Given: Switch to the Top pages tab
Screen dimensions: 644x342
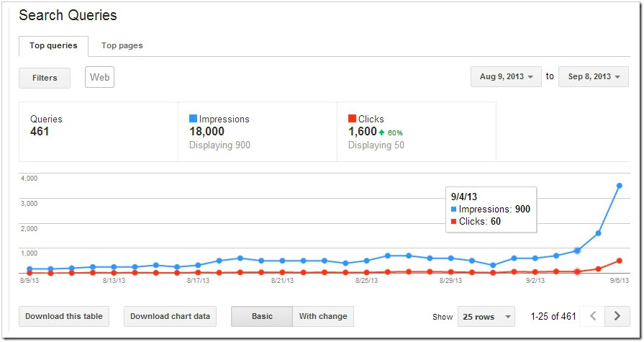Looking at the screenshot, I should click(x=122, y=45).
